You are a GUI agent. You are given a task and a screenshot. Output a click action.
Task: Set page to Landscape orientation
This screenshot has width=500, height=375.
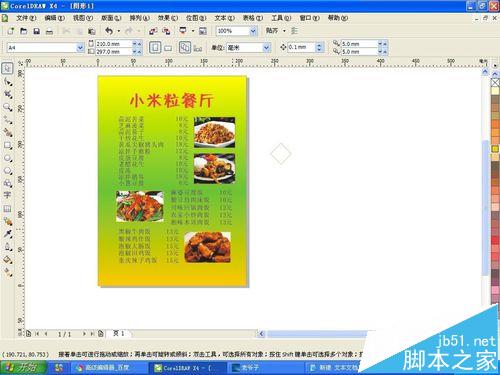click(x=168, y=48)
